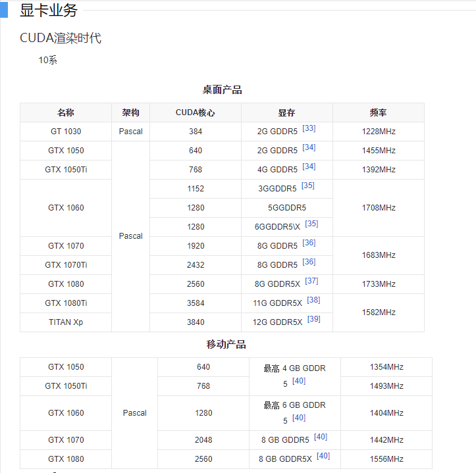Click GTX 1050Ti in the 桌面产品 table
Image resolution: width=476 pixels, height=473 pixels.
pyautogui.click(x=66, y=170)
